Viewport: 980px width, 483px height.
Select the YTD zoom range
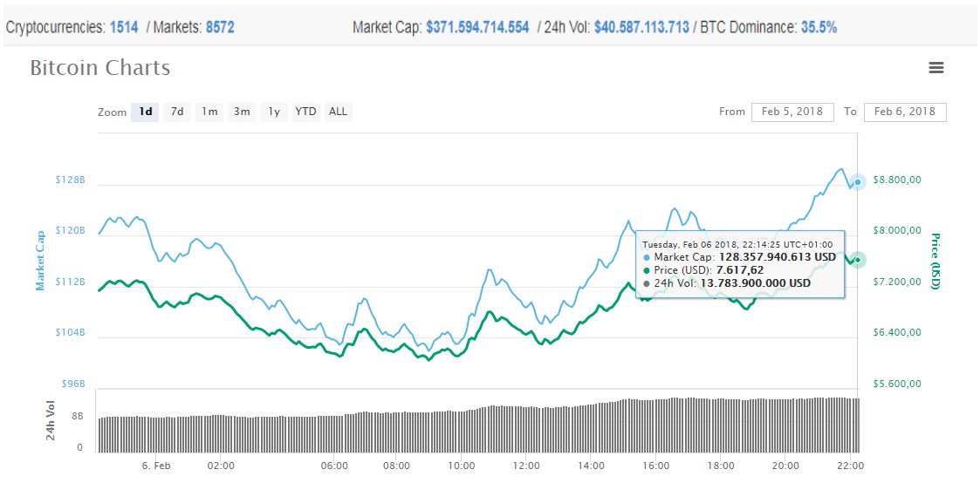(x=305, y=112)
